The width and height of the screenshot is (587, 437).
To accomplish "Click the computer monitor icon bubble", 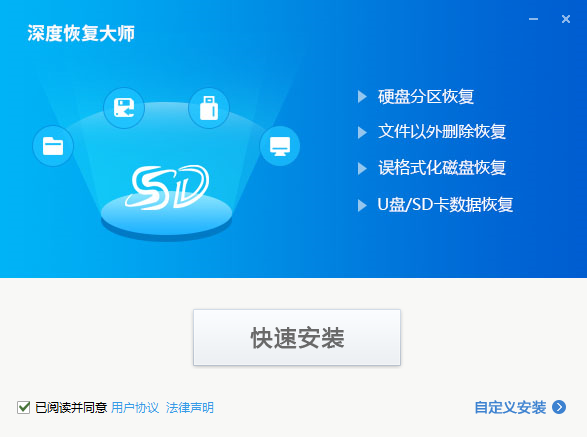I will (x=280, y=146).
